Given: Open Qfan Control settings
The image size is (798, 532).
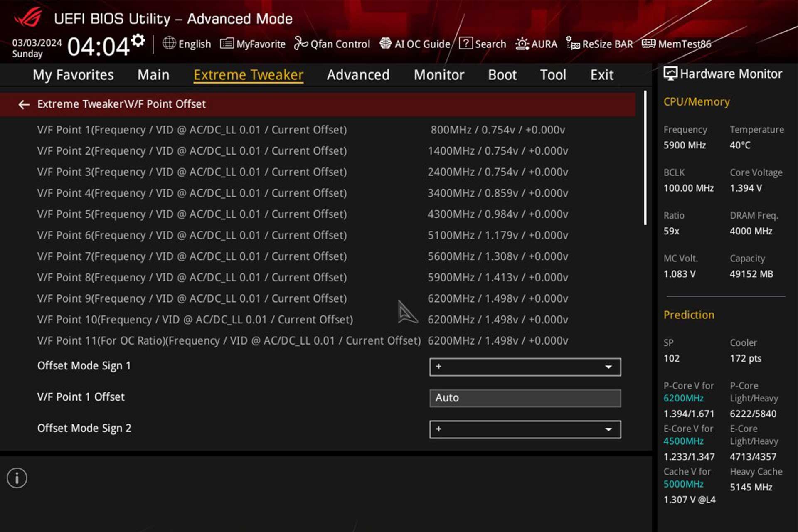Looking at the screenshot, I should coord(332,44).
